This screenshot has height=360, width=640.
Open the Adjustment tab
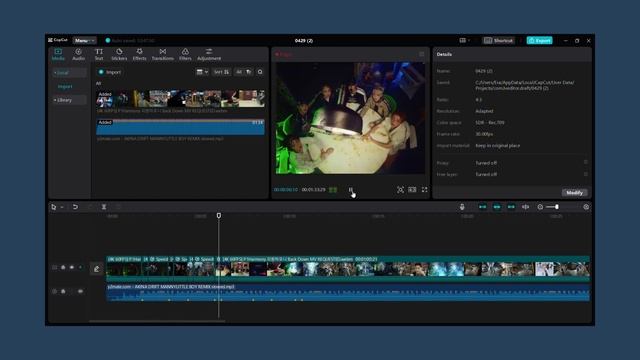pos(209,54)
